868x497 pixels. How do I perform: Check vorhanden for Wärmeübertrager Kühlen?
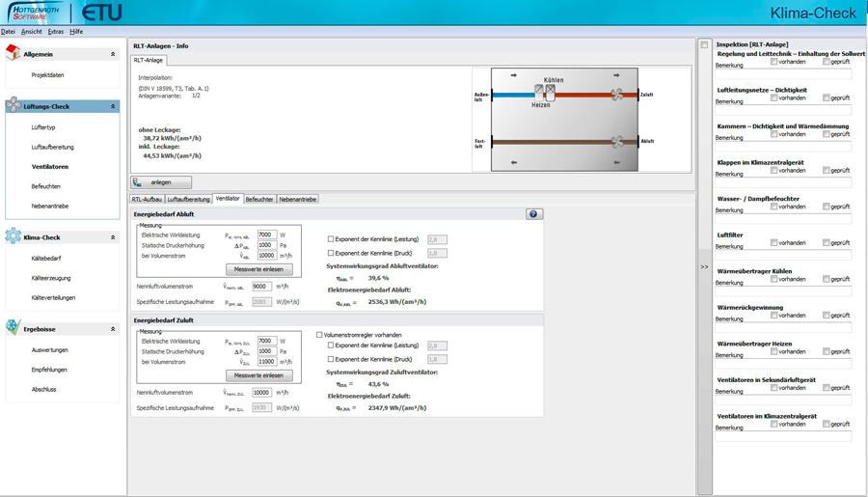(x=773, y=279)
